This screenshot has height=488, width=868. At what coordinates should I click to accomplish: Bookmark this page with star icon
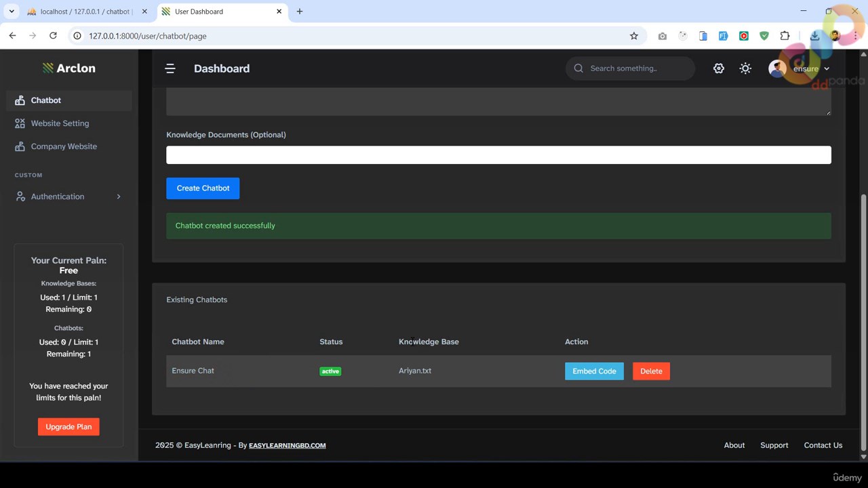634,36
